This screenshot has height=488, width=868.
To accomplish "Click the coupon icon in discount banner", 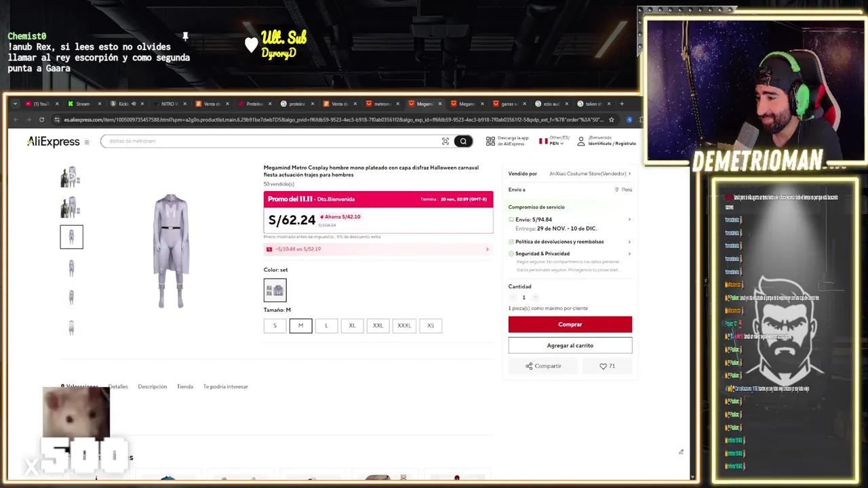I will coord(269,249).
